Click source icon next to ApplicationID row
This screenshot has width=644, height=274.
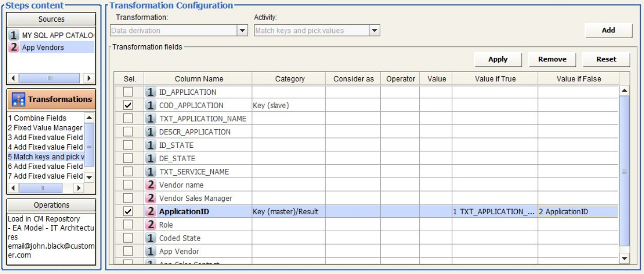[150, 212]
